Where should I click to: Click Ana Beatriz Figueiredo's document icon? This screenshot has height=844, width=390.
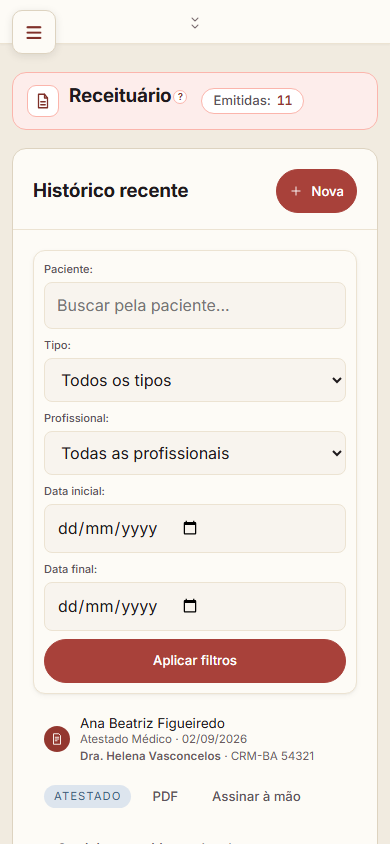[x=57, y=740]
